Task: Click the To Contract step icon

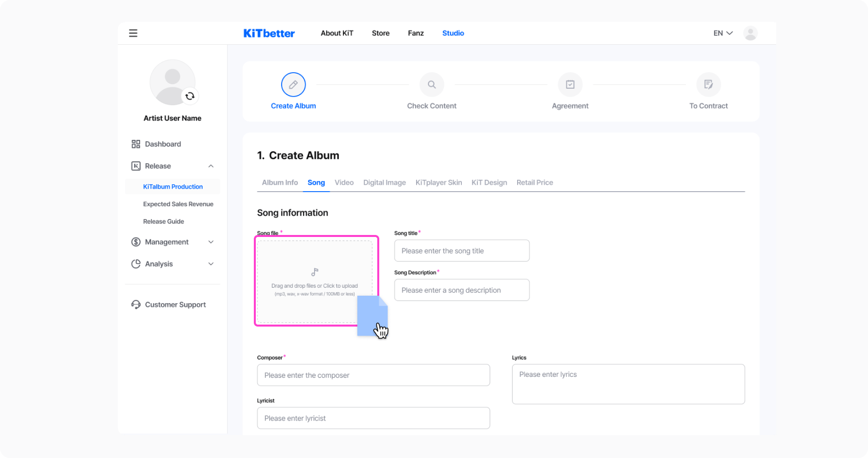Action: [x=708, y=85]
